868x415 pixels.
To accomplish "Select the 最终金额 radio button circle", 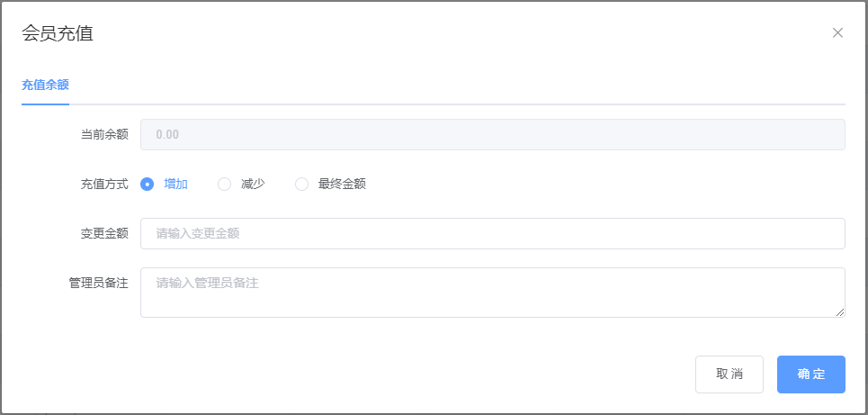I will (x=301, y=185).
